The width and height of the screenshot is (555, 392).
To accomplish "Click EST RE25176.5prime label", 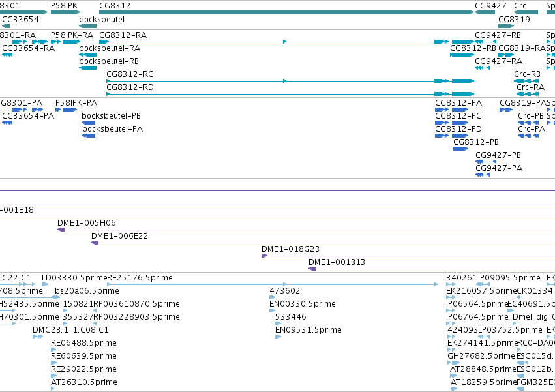I will (x=140, y=278).
